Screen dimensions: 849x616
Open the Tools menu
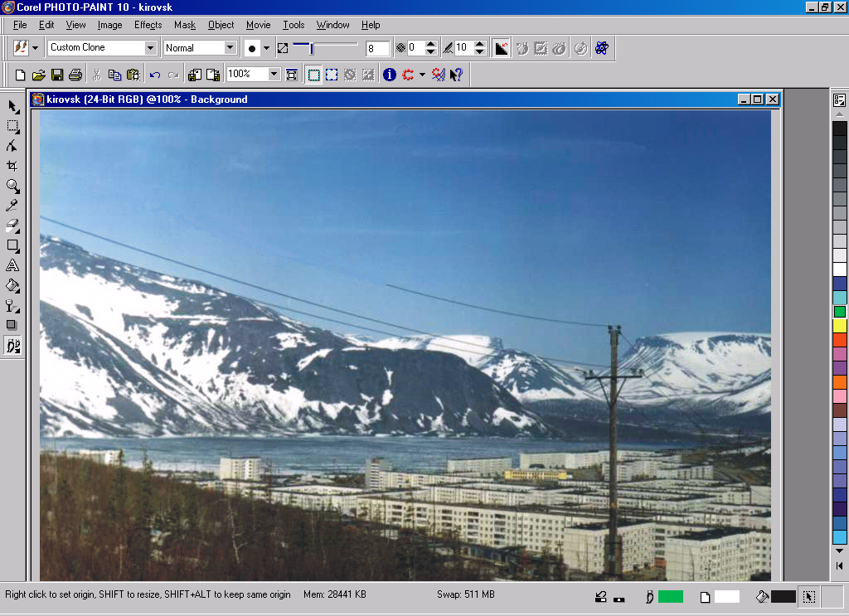click(294, 25)
